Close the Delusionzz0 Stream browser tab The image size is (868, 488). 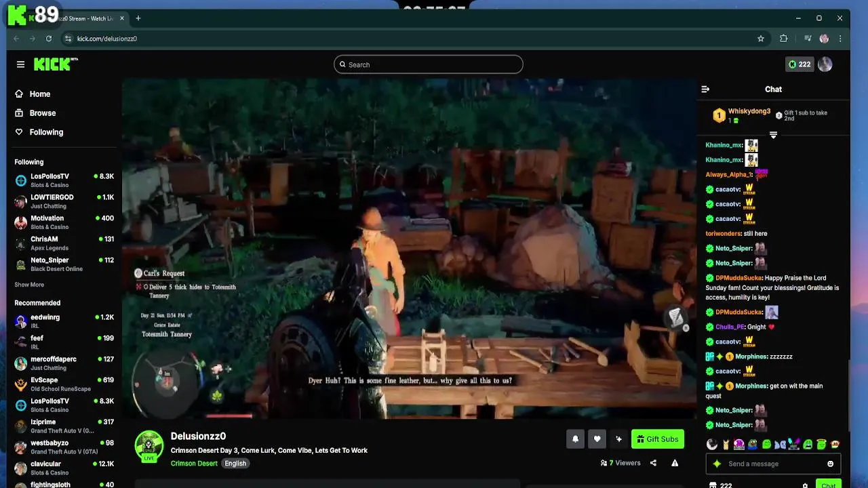pyautogui.click(x=122, y=18)
